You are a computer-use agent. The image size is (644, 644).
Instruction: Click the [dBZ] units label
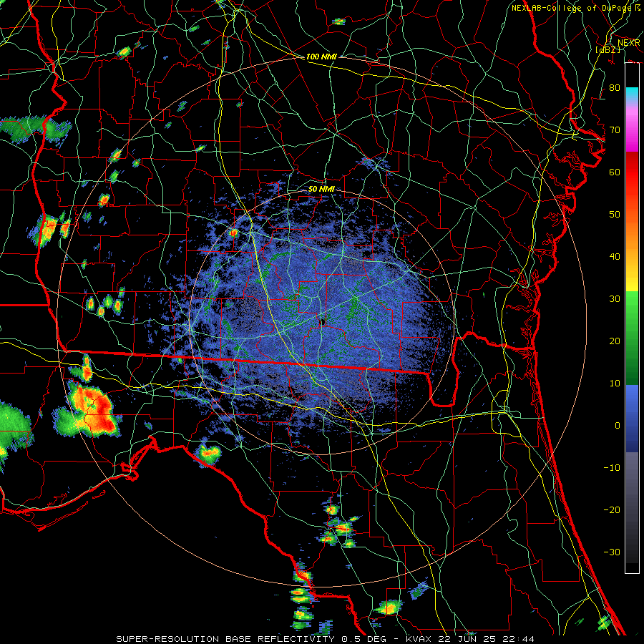click(608, 50)
